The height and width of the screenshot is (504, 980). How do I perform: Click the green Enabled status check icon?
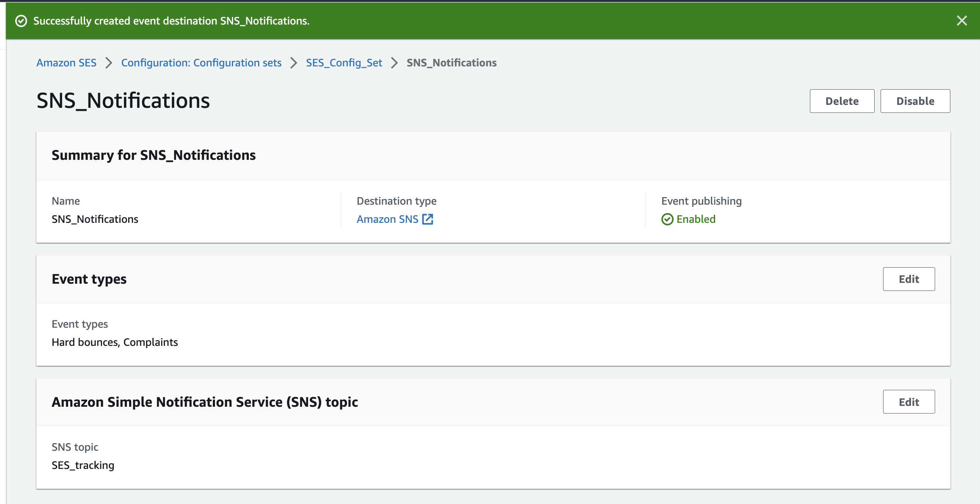tap(667, 219)
